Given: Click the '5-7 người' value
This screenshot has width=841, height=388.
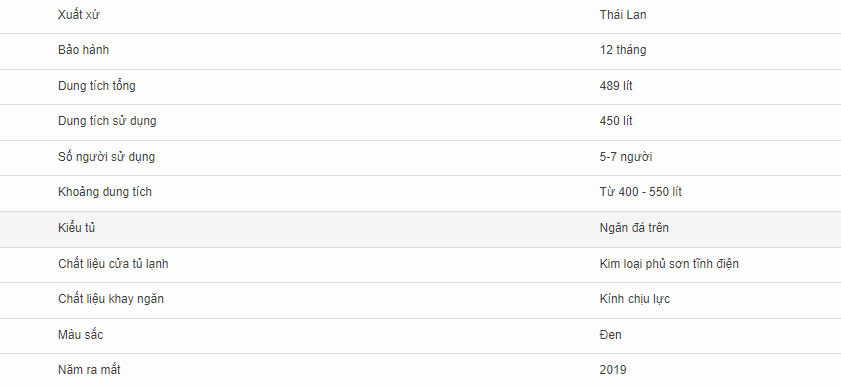Looking at the screenshot, I should tap(626, 157).
